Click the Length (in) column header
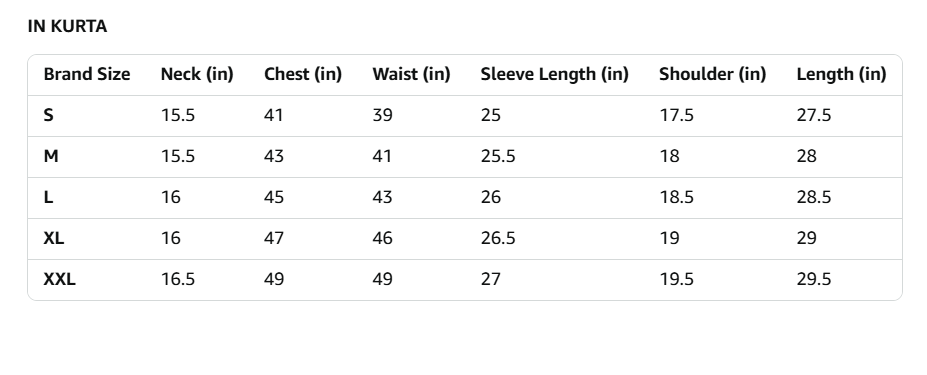The height and width of the screenshot is (375, 927). click(841, 75)
